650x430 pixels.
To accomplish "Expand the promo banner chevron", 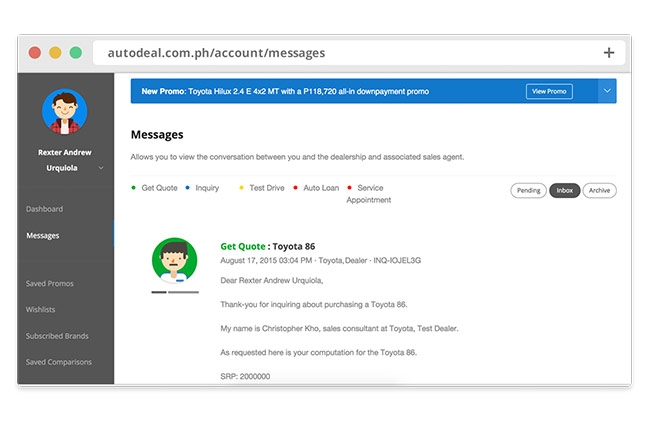I will [607, 91].
